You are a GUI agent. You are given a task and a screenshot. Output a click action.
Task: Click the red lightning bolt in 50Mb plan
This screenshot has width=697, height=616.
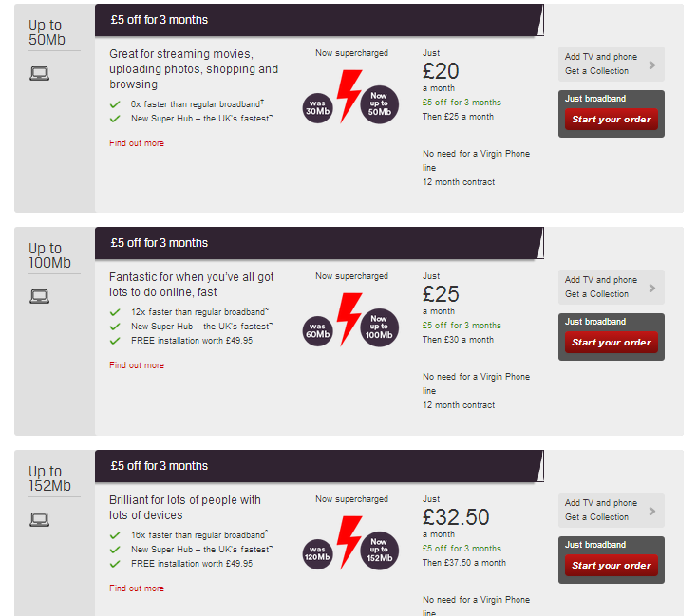349,94
